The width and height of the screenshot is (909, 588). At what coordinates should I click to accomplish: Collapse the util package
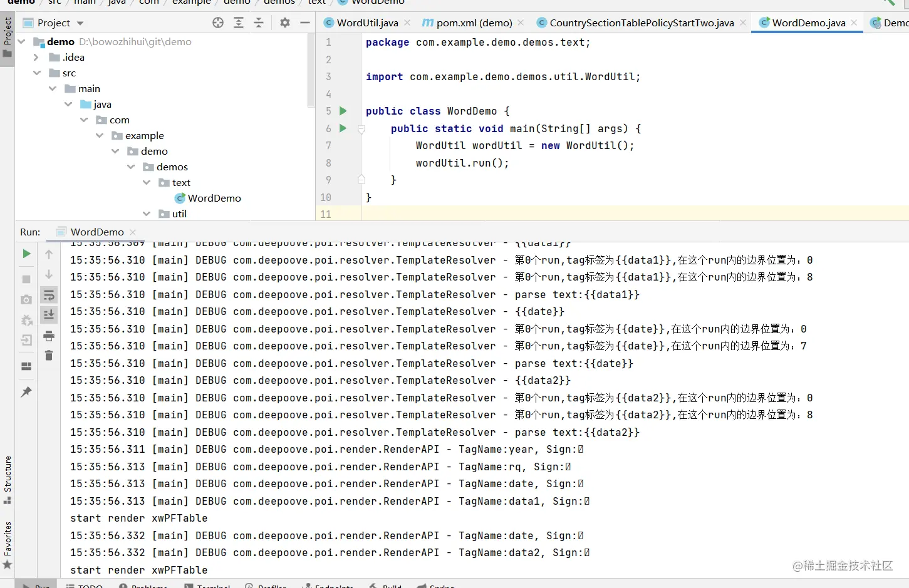(147, 214)
